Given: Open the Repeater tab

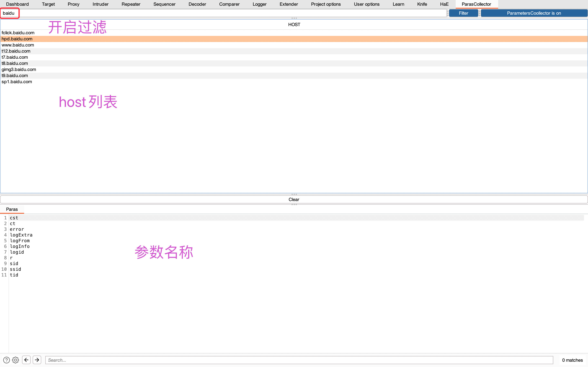Looking at the screenshot, I should click(131, 4).
